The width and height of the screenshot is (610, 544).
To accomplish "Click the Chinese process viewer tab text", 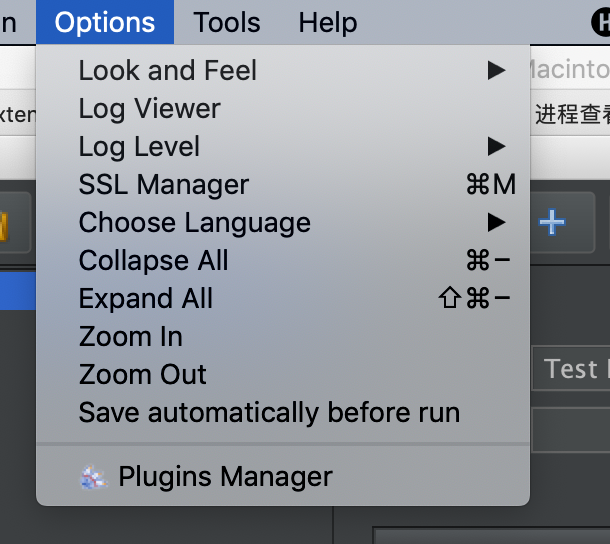I will click(572, 114).
